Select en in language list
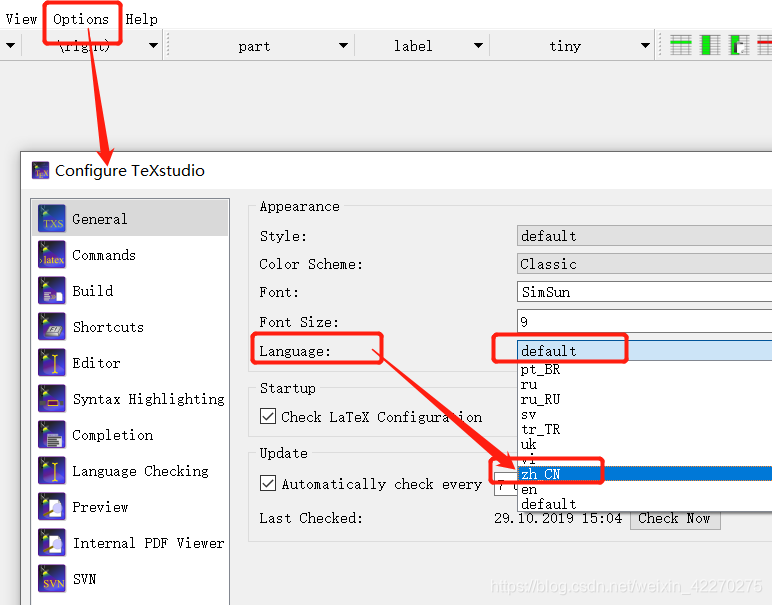The height and width of the screenshot is (605, 772). [x=645, y=489]
